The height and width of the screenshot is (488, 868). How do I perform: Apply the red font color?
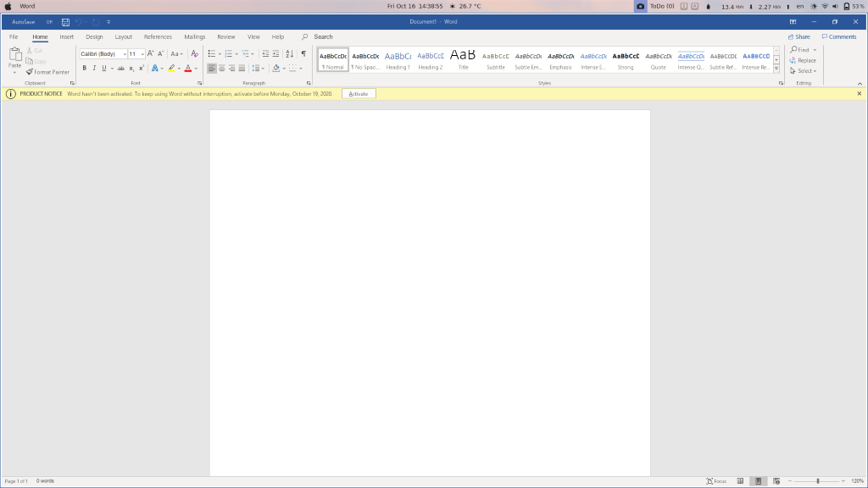[188, 68]
